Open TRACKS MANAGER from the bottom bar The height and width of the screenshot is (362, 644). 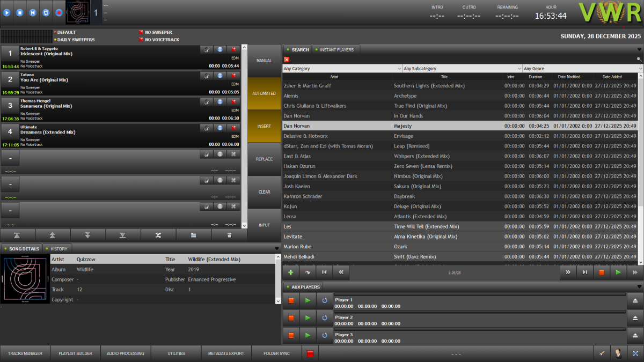point(25,353)
